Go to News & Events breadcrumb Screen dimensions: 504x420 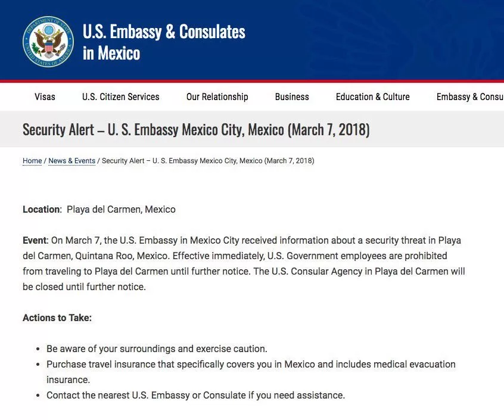(x=71, y=161)
